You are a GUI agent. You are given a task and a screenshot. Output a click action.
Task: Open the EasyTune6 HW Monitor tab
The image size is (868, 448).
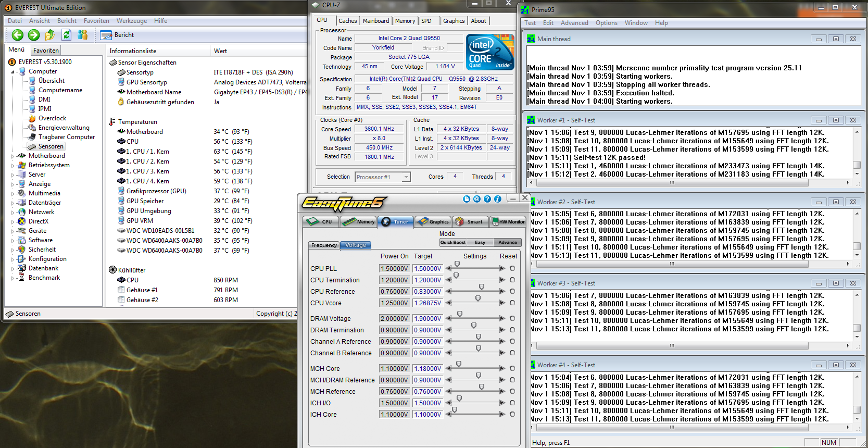(x=508, y=221)
